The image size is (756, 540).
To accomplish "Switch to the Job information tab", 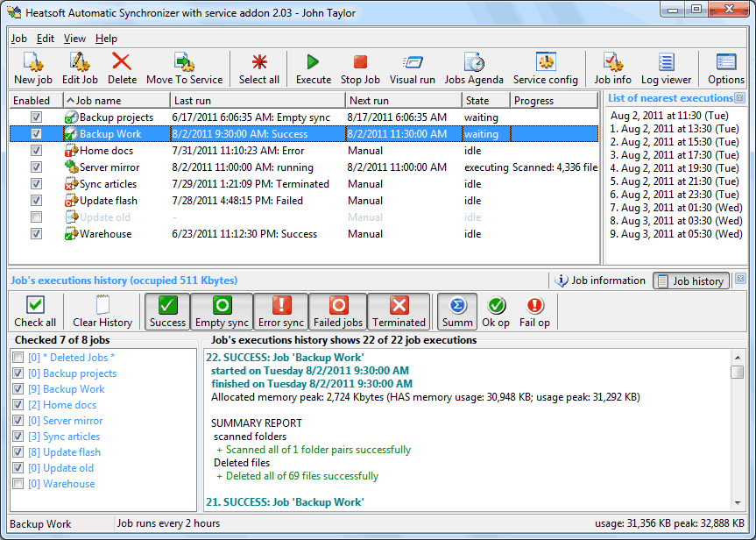I will (601, 281).
